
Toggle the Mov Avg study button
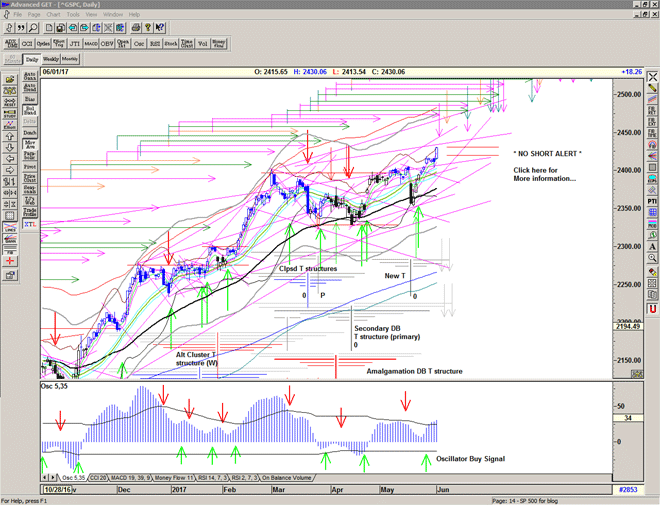click(30, 142)
